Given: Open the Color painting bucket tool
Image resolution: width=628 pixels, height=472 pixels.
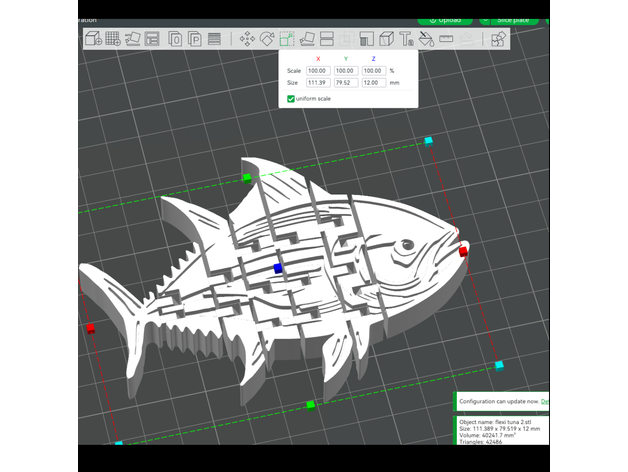Looking at the screenshot, I should 426,39.
